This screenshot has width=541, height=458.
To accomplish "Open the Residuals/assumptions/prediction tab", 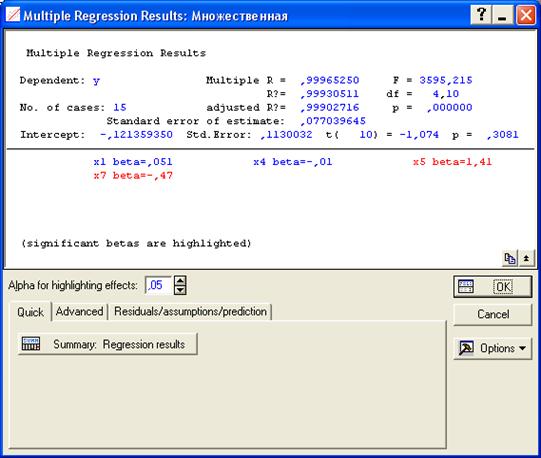I will [x=190, y=311].
